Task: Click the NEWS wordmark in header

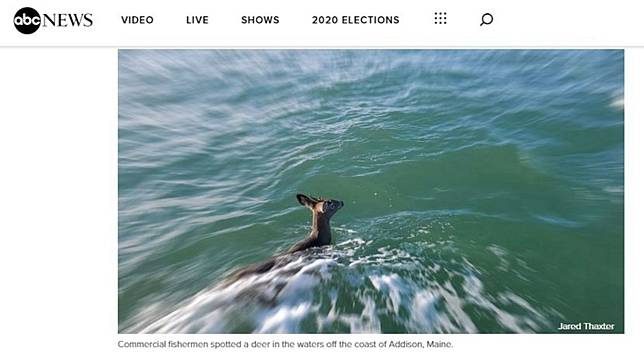Action: coord(67,20)
